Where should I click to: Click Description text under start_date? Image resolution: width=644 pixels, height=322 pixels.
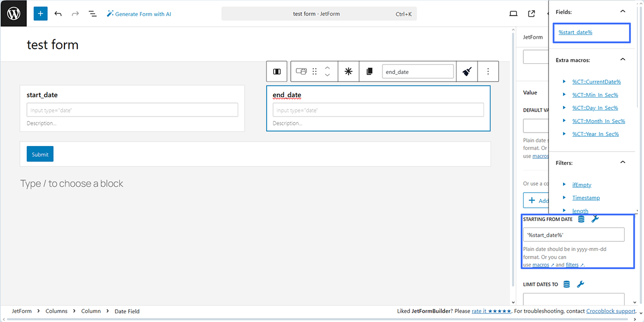[41, 123]
